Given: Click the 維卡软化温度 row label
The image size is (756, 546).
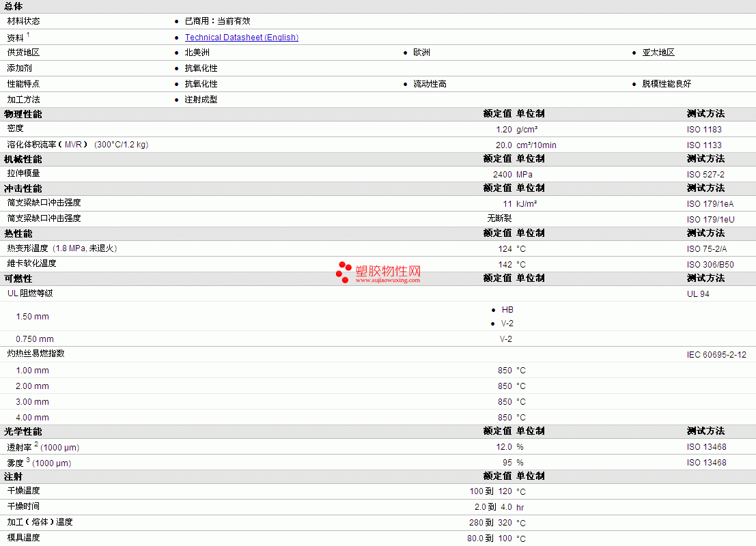Looking at the screenshot, I should point(32,263).
